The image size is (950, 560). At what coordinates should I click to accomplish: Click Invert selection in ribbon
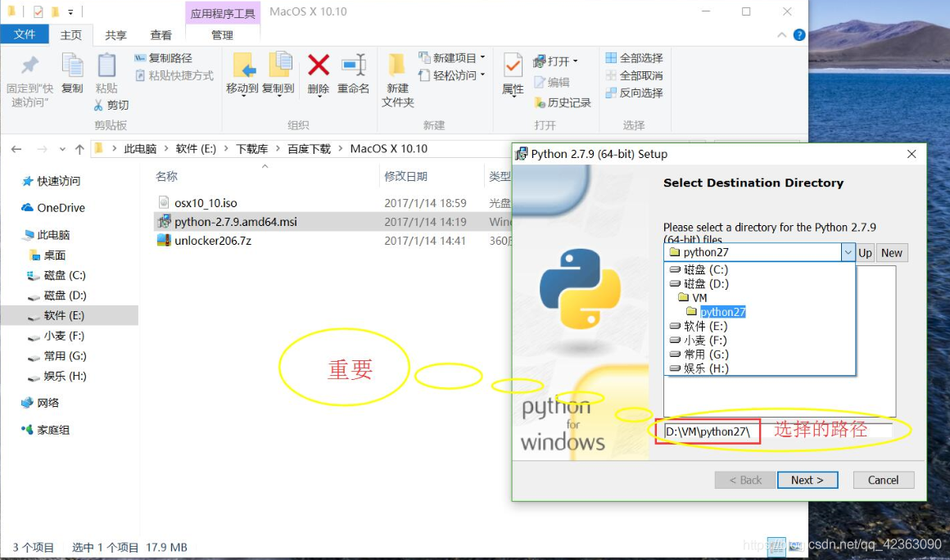point(635,93)
